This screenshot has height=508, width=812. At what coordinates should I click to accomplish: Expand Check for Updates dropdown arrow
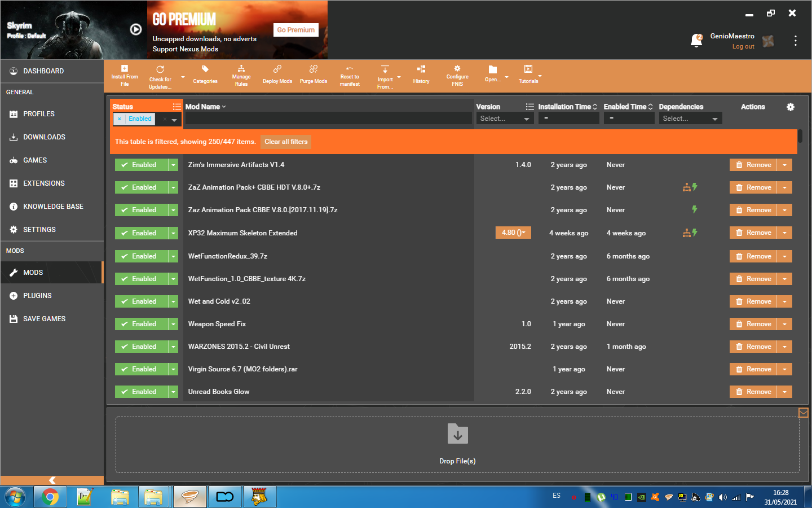click(183, 77)
